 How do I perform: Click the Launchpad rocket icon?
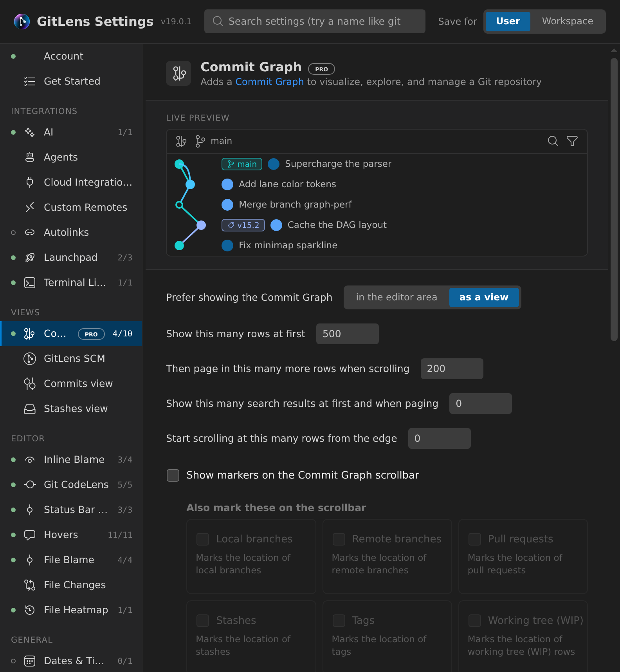30,258
